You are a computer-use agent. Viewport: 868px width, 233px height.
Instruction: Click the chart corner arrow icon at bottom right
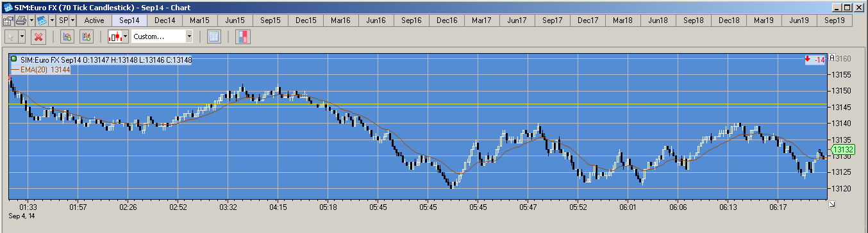832,204
